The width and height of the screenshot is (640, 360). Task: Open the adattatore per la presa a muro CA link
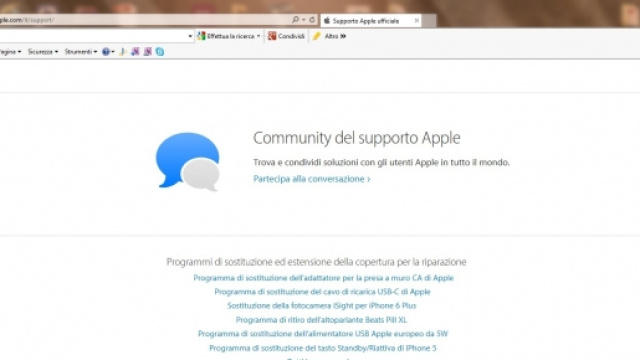click(x=324, y=278)
